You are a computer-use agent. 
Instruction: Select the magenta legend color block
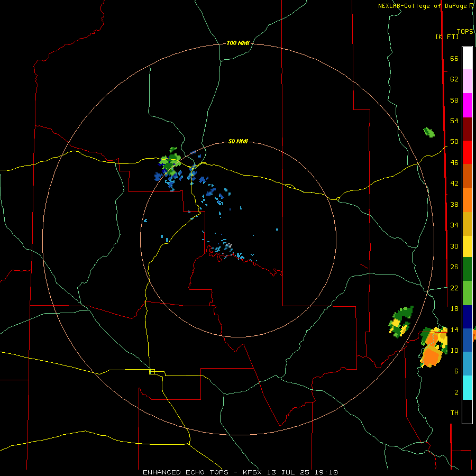click(467, 105)
